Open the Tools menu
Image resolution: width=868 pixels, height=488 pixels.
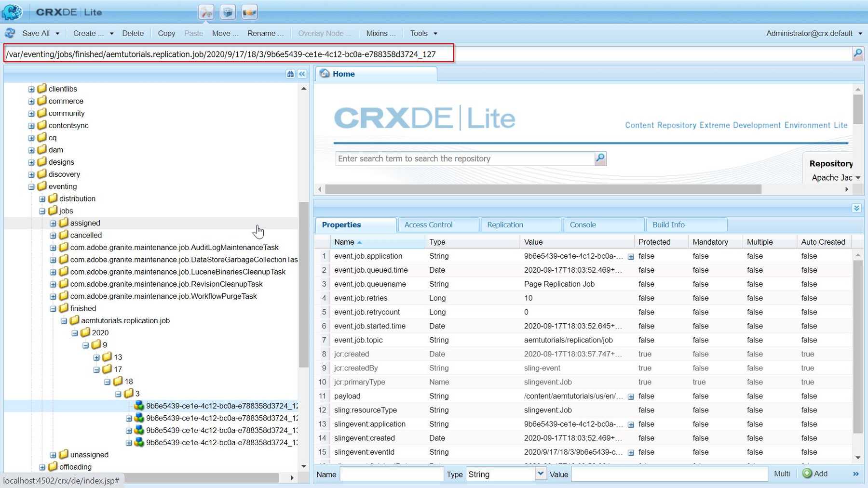(x=423, y=33)
